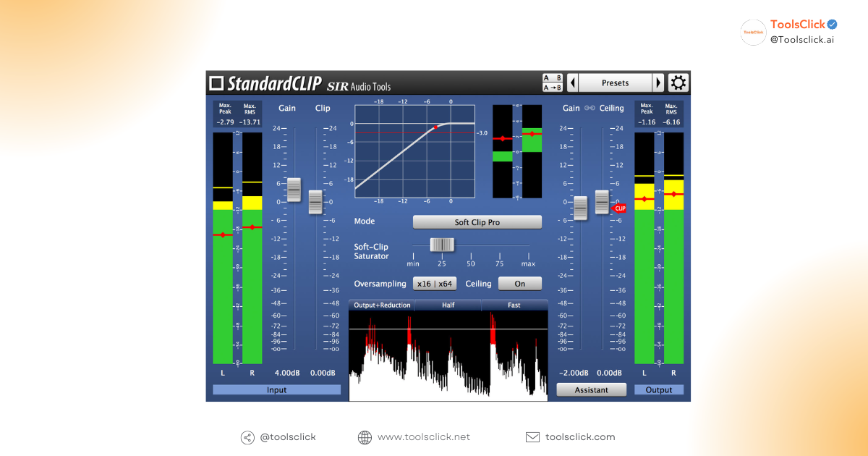The image size is (868, 456).
Task: Open the Presets menu
Action: pos(616,83)
